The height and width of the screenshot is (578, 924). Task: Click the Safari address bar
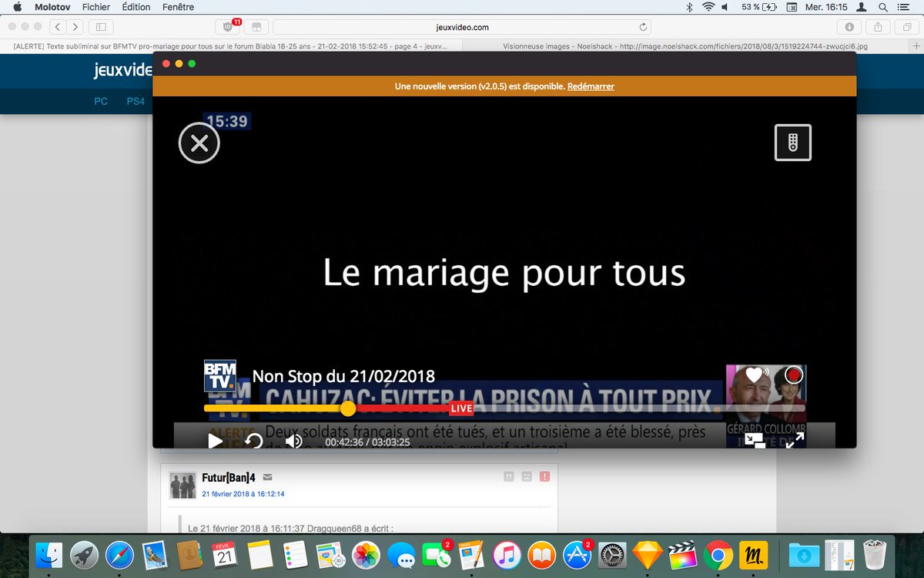click(x=463, y=27)
